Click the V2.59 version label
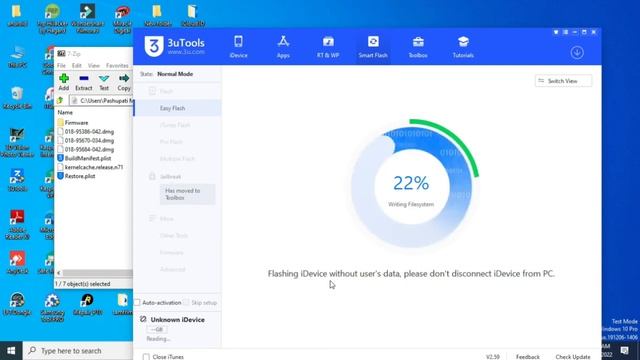This screenshot has width=640, height=360. [x=493, y=357]
